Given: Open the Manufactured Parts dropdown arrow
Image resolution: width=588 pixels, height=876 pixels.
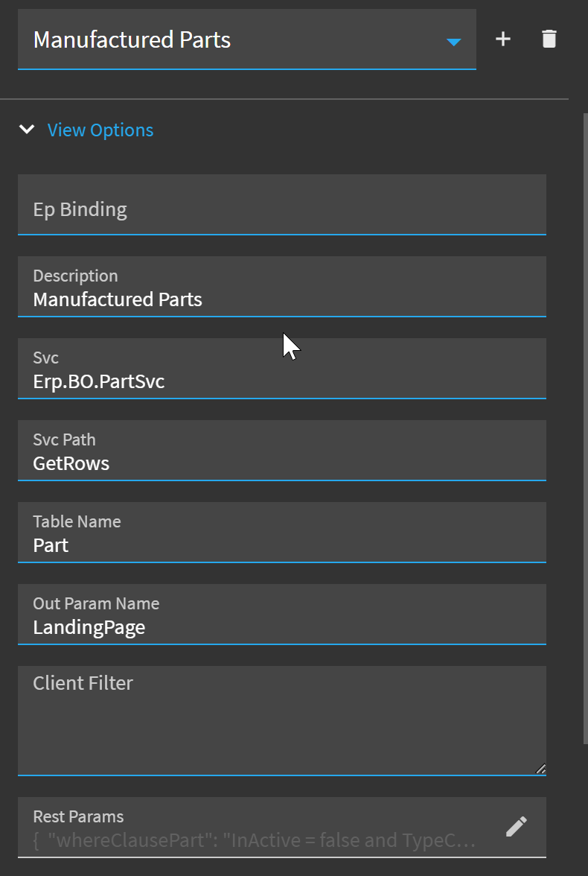Looking at the screenshot, I should pos(454,42).
